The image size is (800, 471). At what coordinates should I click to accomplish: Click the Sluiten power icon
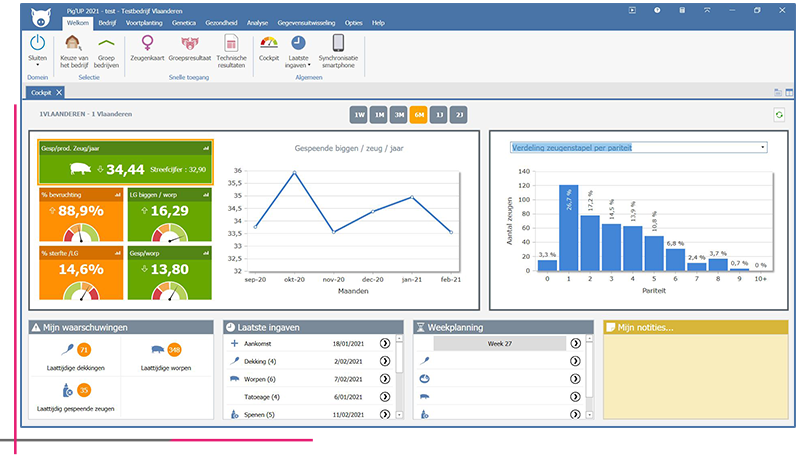click(x=37, y=42)
